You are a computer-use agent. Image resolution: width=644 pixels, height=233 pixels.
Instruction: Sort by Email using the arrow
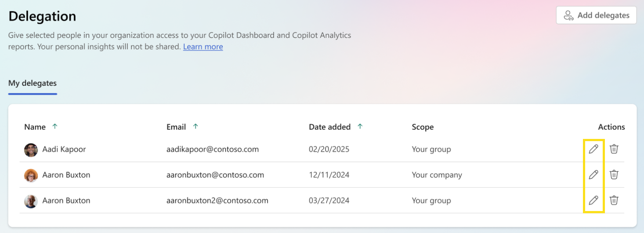(195, 127)
